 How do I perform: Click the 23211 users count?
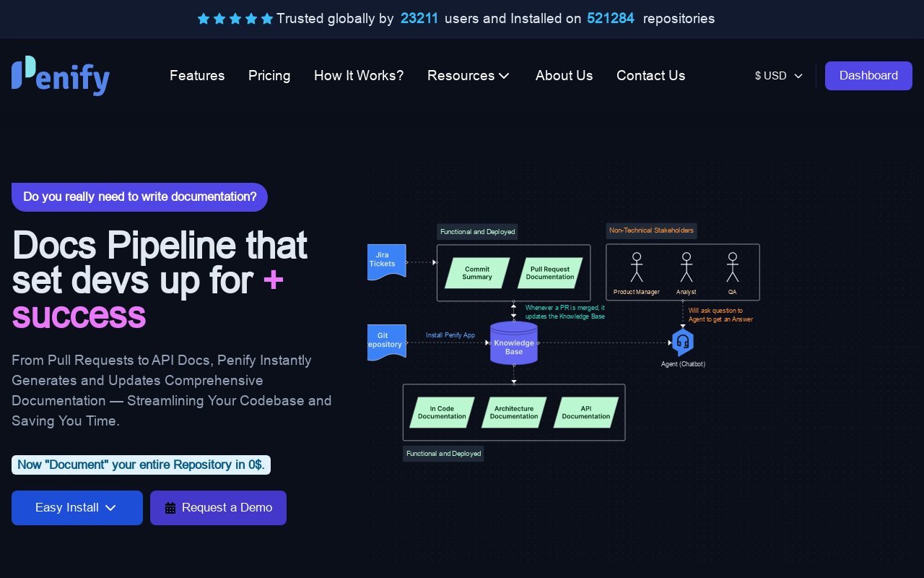(419, 19)
